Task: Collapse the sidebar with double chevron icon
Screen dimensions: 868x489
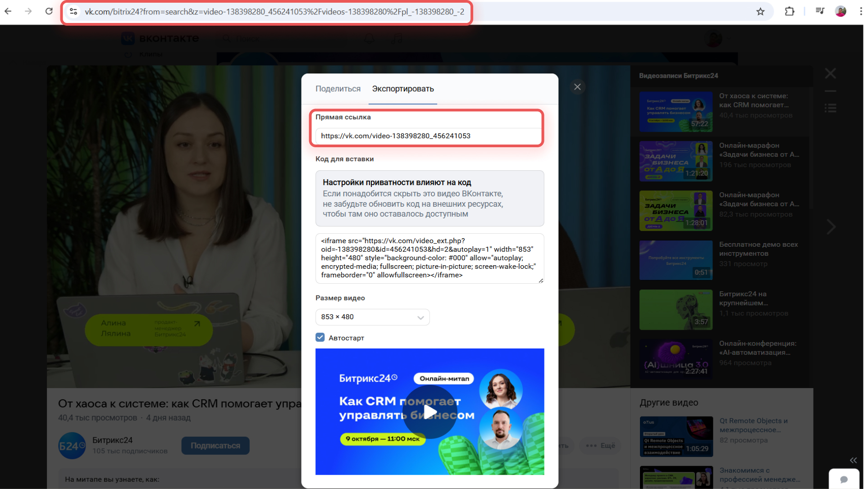Action: pyautogui.click(x=853, y=460)
